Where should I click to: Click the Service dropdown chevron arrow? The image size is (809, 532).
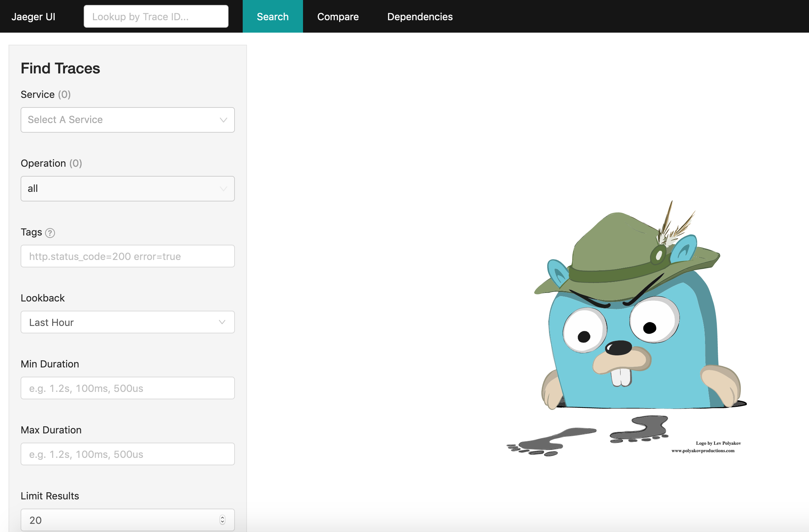tap(223, 120)
